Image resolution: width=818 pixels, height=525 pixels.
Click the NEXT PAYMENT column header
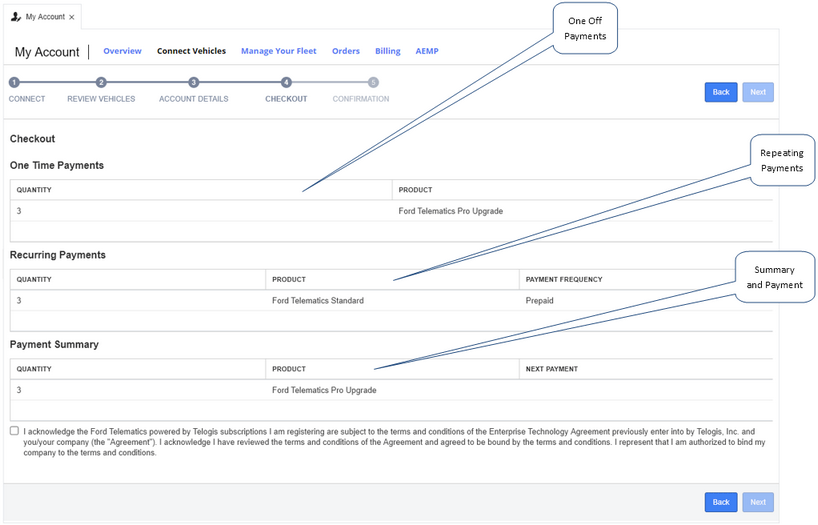click(x=551, y=369)
